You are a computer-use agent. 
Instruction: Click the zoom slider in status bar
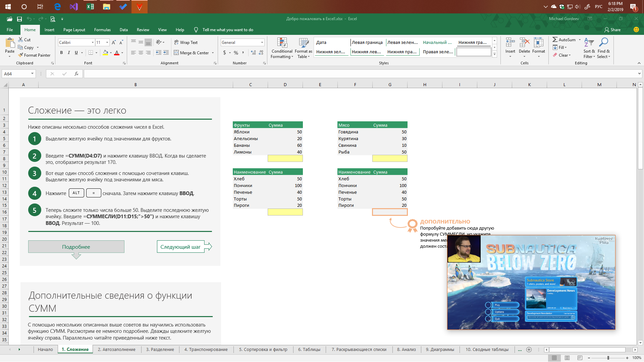[608, 358]
